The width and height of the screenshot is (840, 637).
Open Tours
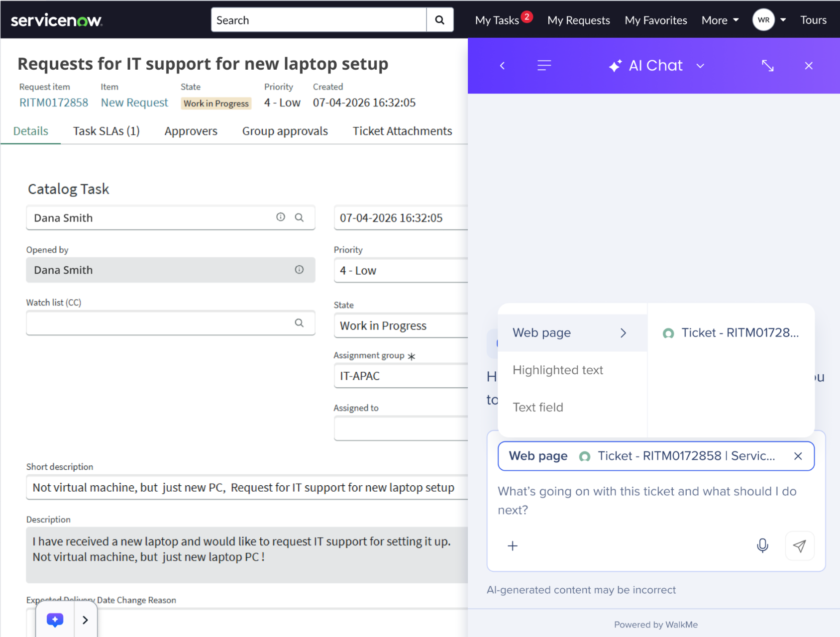pyautogui.click(x=813, y=20)
